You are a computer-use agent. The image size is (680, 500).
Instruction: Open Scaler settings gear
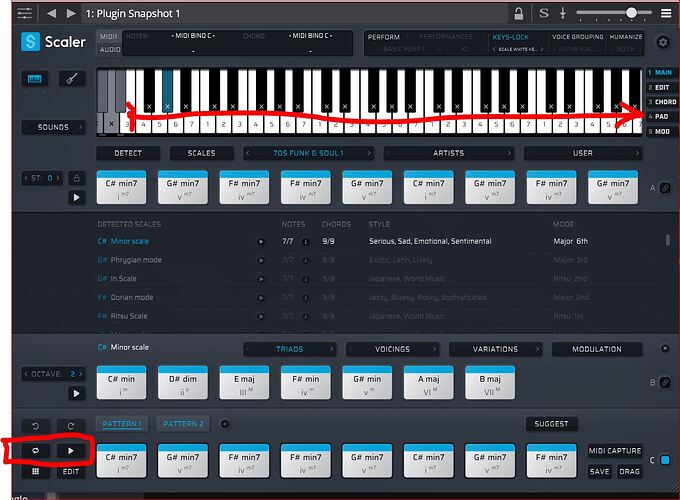click(x=662, y=42)
